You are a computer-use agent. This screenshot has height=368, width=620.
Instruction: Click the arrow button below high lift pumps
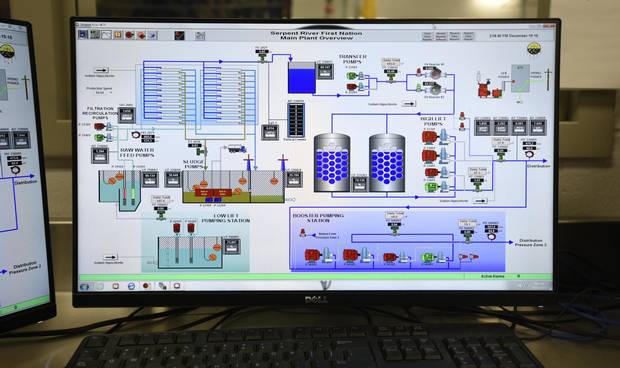click(x=480, y=201)
